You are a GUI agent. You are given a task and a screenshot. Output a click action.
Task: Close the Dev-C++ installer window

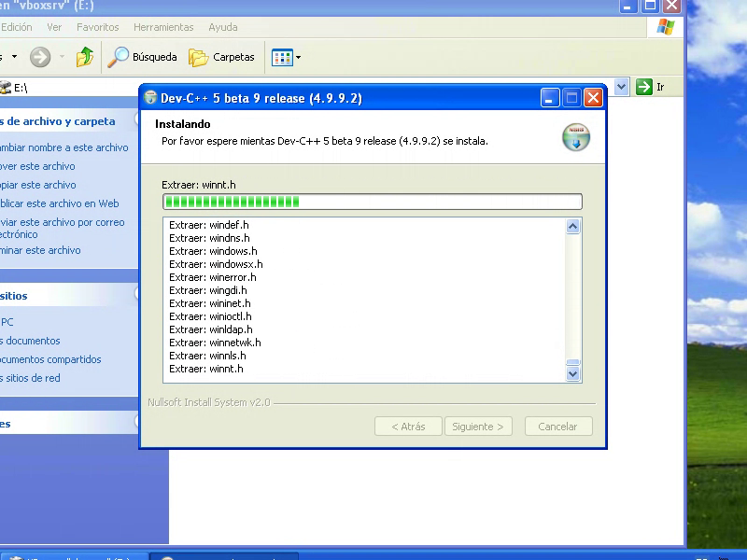[593, 98]
